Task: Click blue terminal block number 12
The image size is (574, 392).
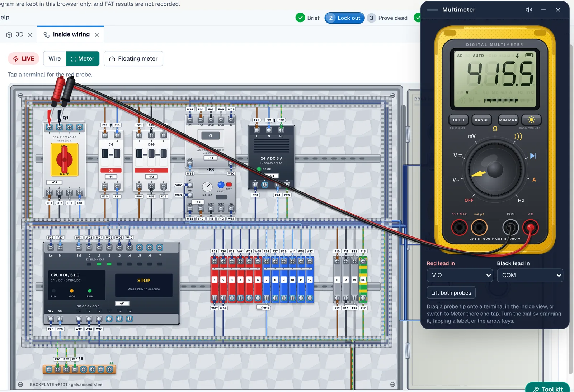Action: coord(310,280)
